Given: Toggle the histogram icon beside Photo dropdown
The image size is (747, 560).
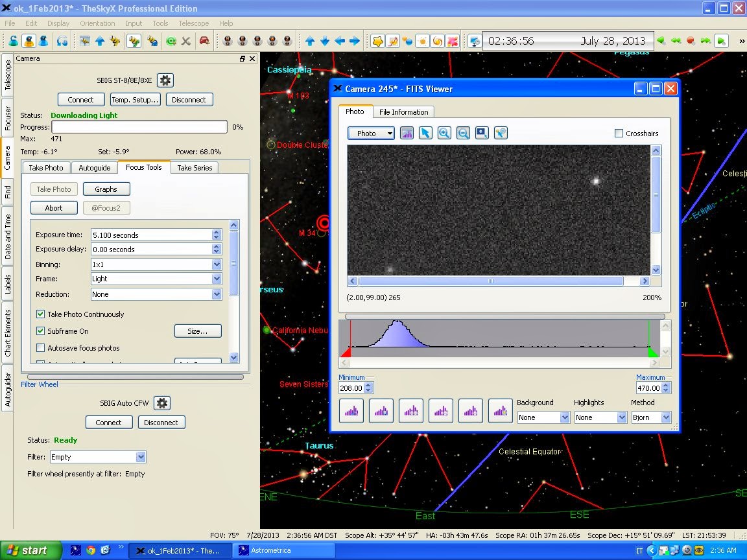Looking at the screenshot, I should (407, 133).
